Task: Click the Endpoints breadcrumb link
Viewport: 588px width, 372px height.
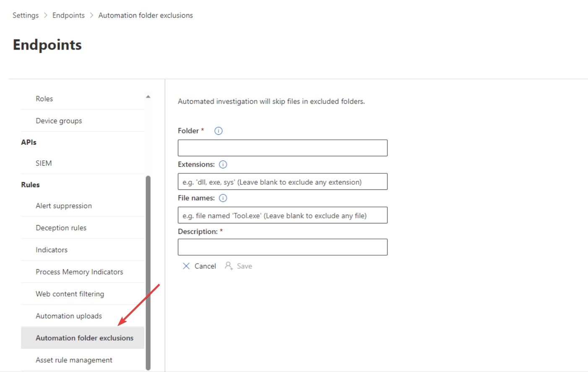Action: pyautogui.click(x=68, y=15)
